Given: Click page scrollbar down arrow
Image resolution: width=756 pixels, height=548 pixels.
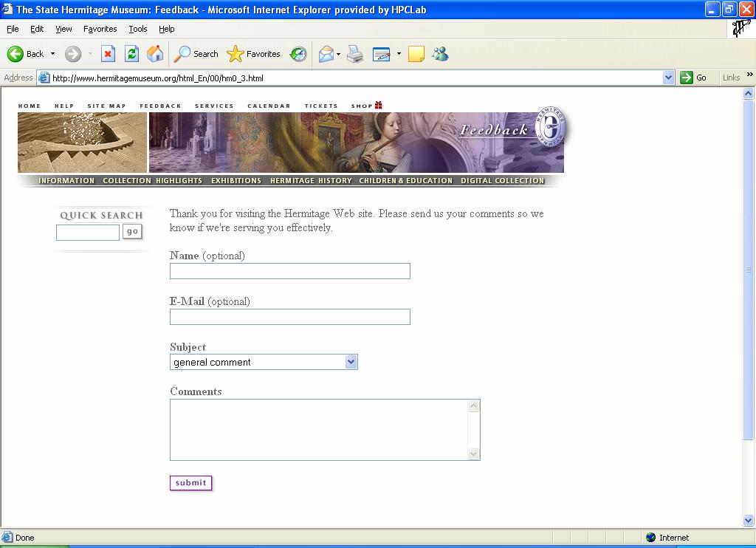Looking at the screenshot, I should pyautogui.click(x=749, y=520).
